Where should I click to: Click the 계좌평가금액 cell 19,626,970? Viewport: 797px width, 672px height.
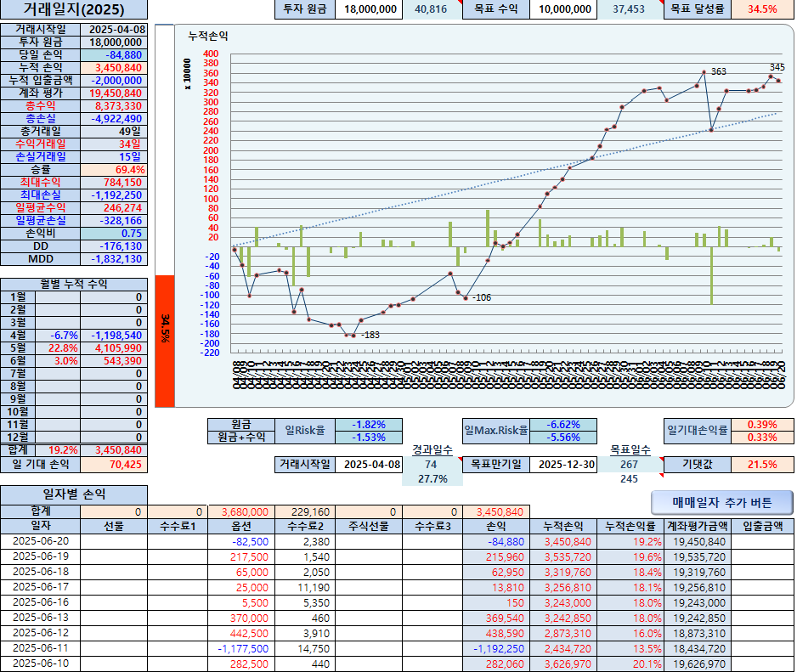(x=698, y=664)
